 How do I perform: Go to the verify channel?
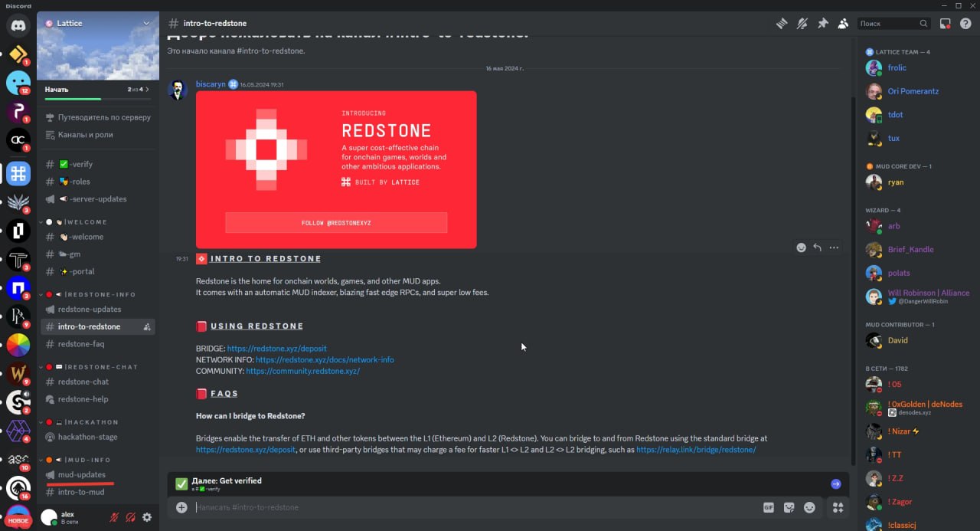pyautogui.click(x=98, y=164)
